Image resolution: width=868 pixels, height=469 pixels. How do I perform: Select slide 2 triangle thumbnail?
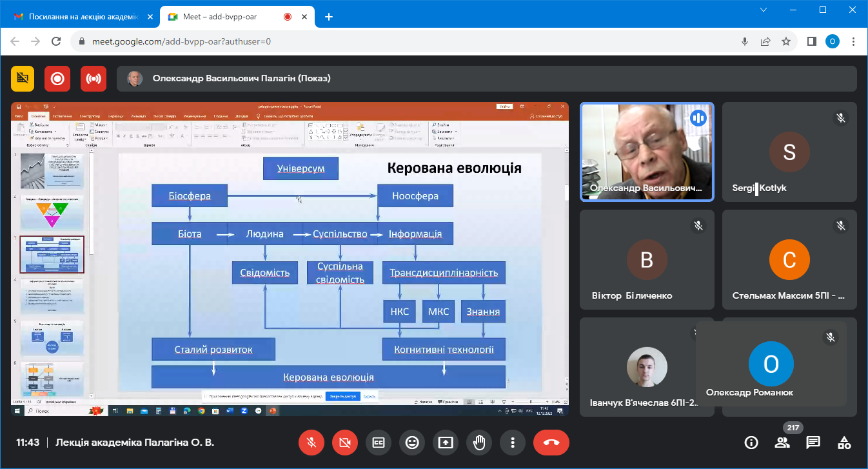52,212
